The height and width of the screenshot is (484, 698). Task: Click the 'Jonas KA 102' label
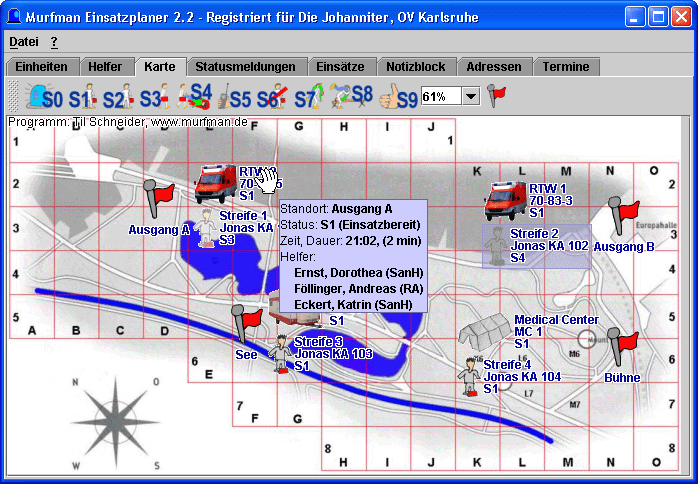click(549, 246)
